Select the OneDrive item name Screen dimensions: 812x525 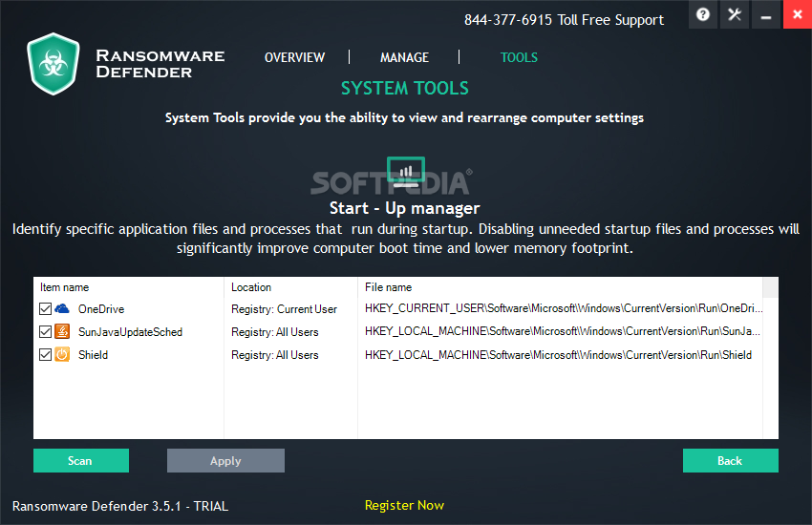tap(101, 308)
